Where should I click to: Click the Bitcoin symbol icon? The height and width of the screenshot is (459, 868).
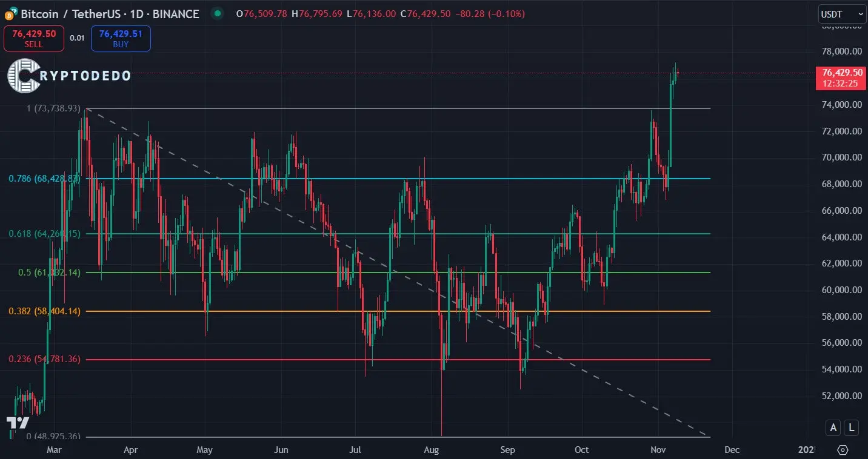pos(11,13)
